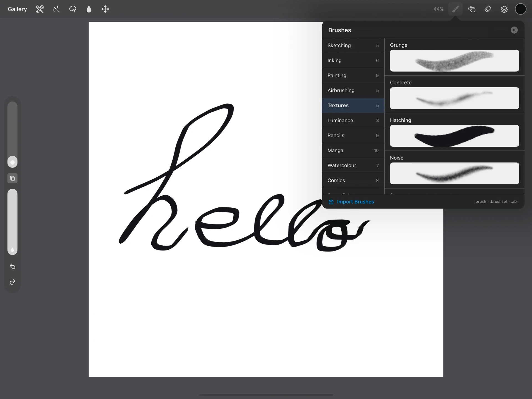Open the active color circle
Image resolution: width=532 pixels, height=399 pixels.
coord(521,9)
